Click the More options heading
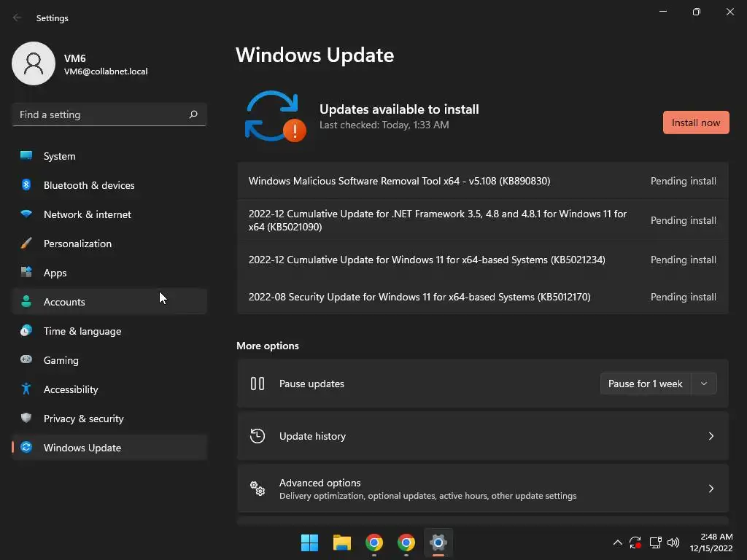Viewport: 747px width, 560px height. click(268, 346)
